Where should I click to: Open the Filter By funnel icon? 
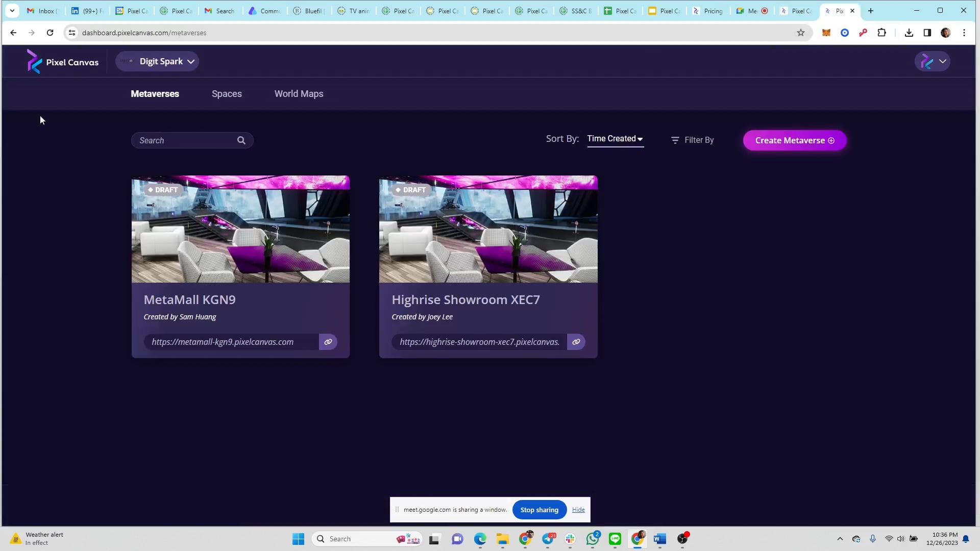(x=675, y=140)
